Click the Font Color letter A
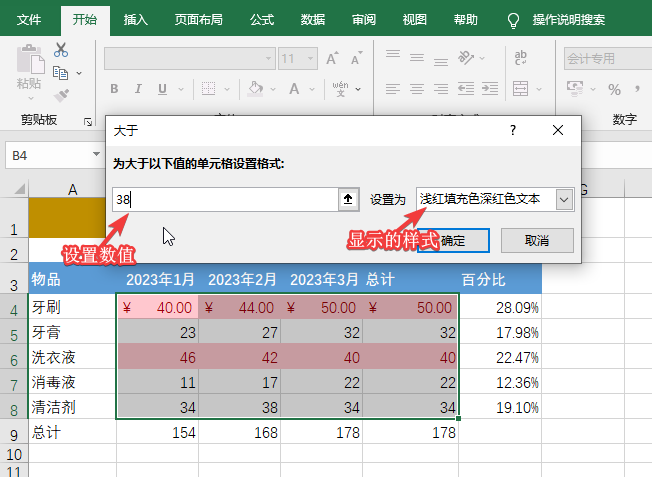The width and height of the screenshot is (652, 477). [x=294, y=89]
